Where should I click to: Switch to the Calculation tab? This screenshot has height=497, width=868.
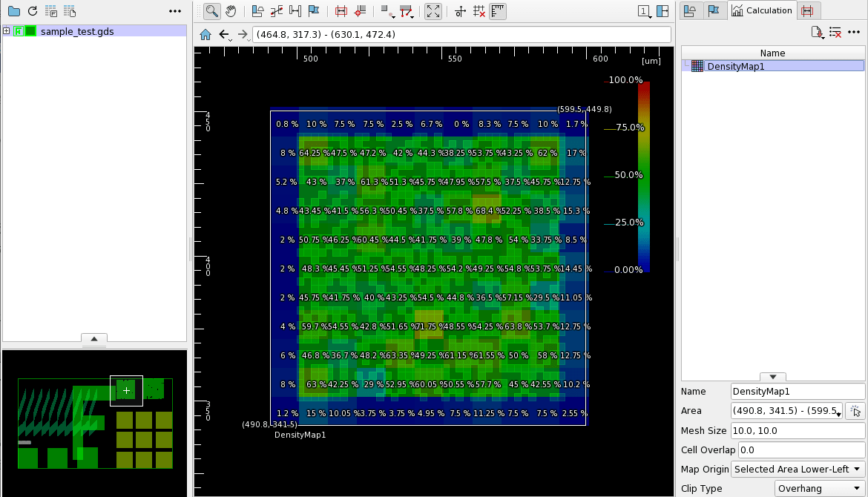[x=762, y=10]
